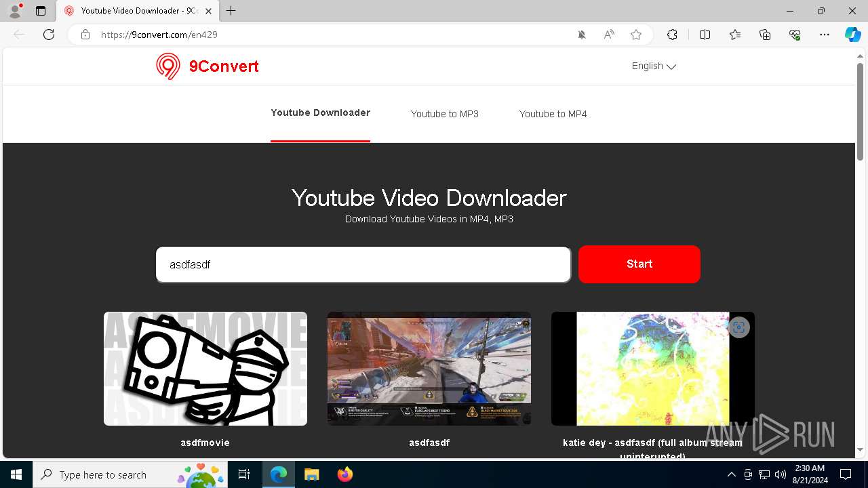Click the page vertical scrollbar
The height and width of the screenshot is (488, 868).
point(861,112)
